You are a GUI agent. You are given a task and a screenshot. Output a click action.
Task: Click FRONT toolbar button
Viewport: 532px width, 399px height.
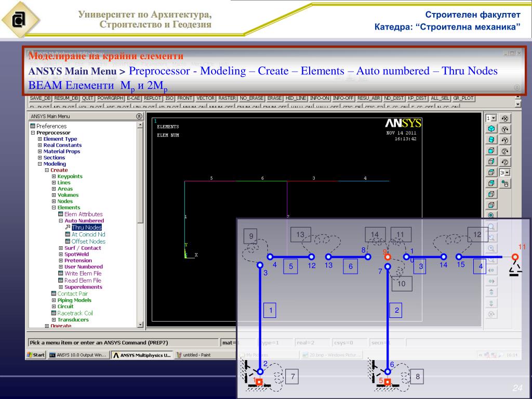tap(184, 98)
